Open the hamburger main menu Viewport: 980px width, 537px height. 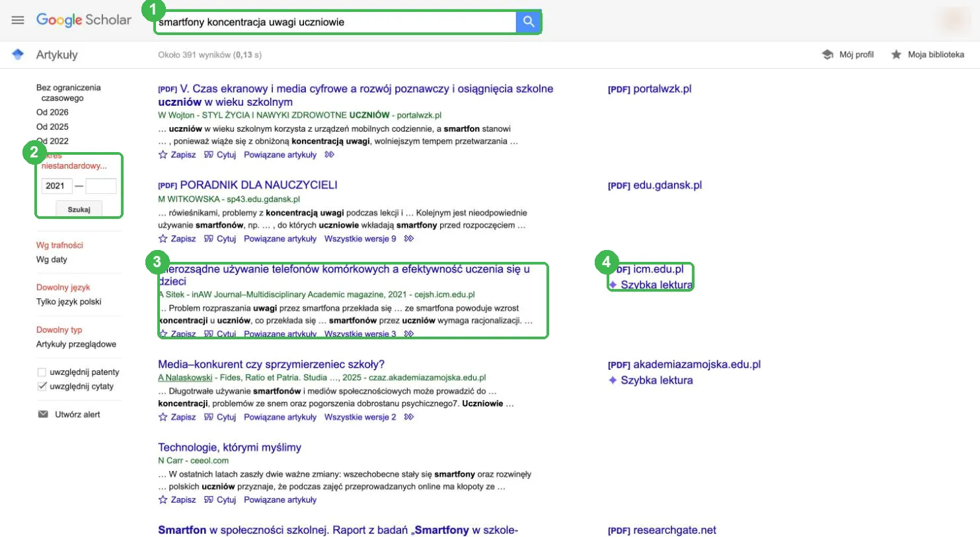(18, 20)
